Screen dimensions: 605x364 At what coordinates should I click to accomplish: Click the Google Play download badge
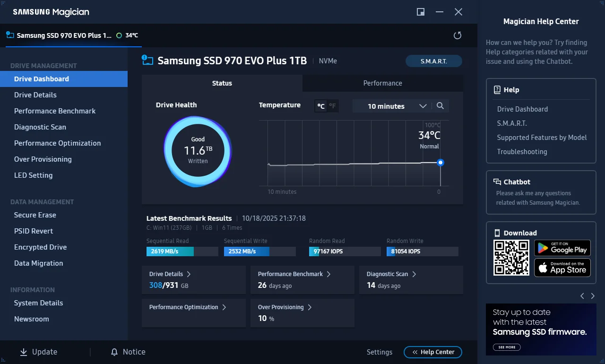click(562, 248)
